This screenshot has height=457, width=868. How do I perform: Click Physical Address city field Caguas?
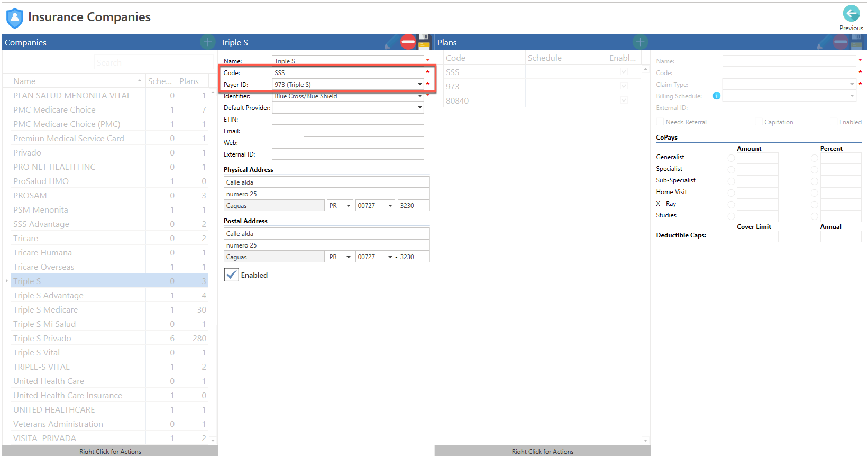[274, 205]
